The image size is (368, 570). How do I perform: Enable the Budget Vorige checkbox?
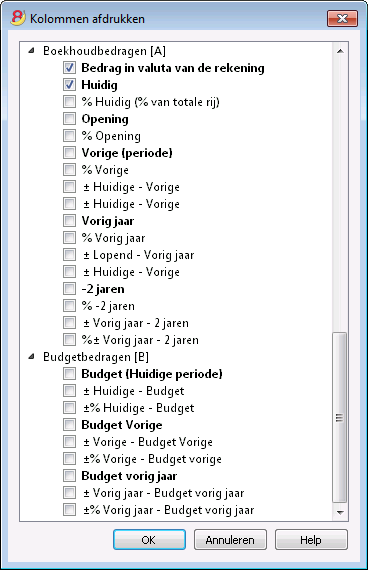[x=69, y=425]
